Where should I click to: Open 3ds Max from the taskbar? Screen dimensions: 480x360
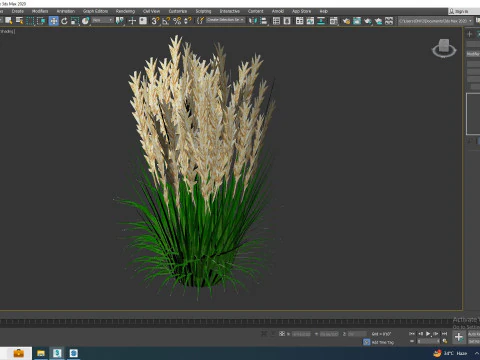tap(57, 353)
